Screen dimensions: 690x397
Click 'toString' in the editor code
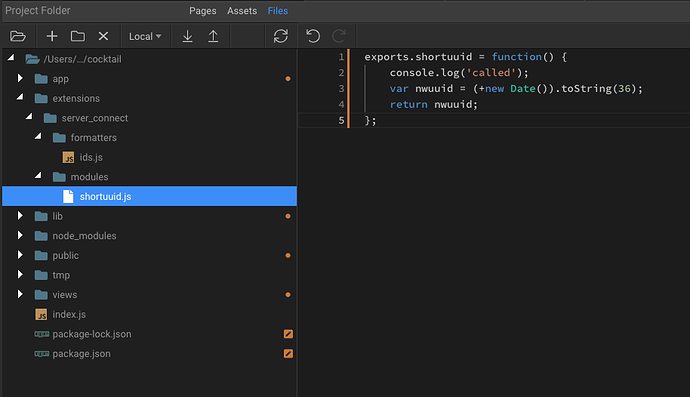[586, 88]
